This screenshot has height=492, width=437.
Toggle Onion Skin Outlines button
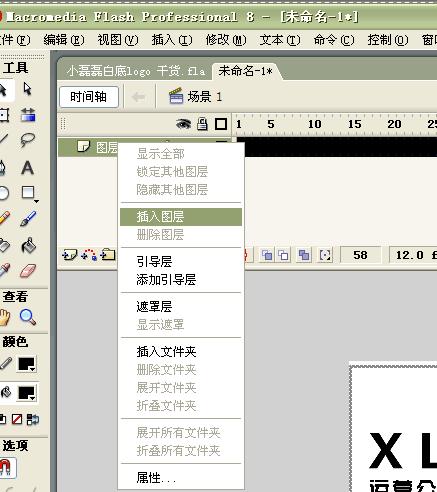click(283, 255)
